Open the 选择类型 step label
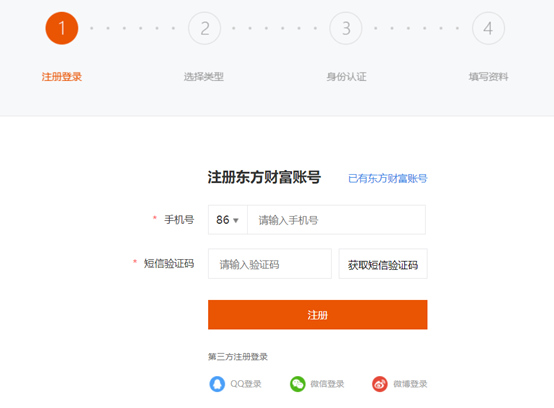This screenshot has width=554, height=408. click(204, 77)
